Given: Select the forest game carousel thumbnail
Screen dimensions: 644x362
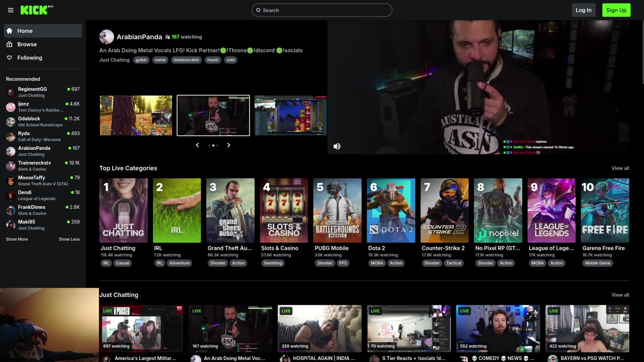Looking at the screenshot, I should pos(136,116).
